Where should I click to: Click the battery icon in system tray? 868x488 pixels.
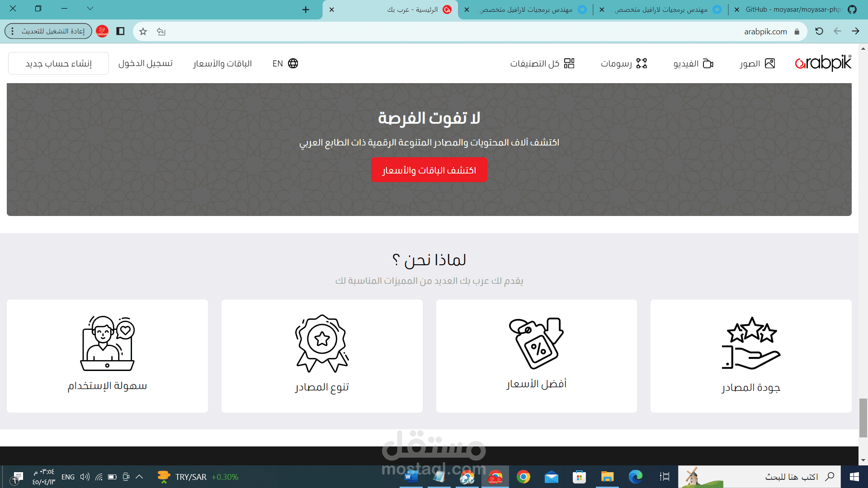click(112, 477)
